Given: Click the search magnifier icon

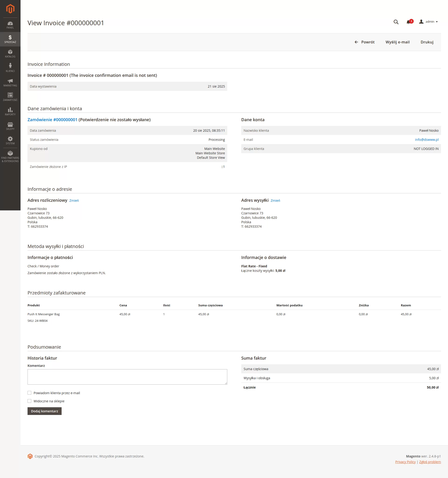Looking at the screenshot, I should (x=396, y=22).
